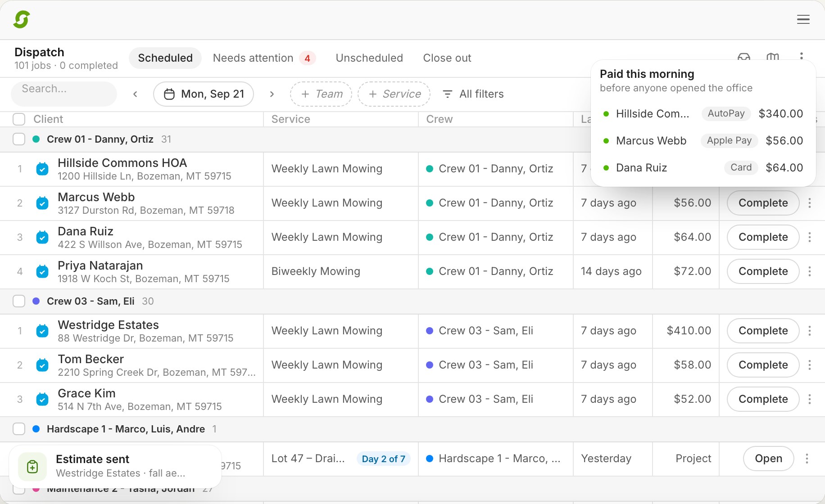Screen dimensions: 825x504
Task: Click the scheduled status icon for Westridge Estates
Action: [42, 331]
